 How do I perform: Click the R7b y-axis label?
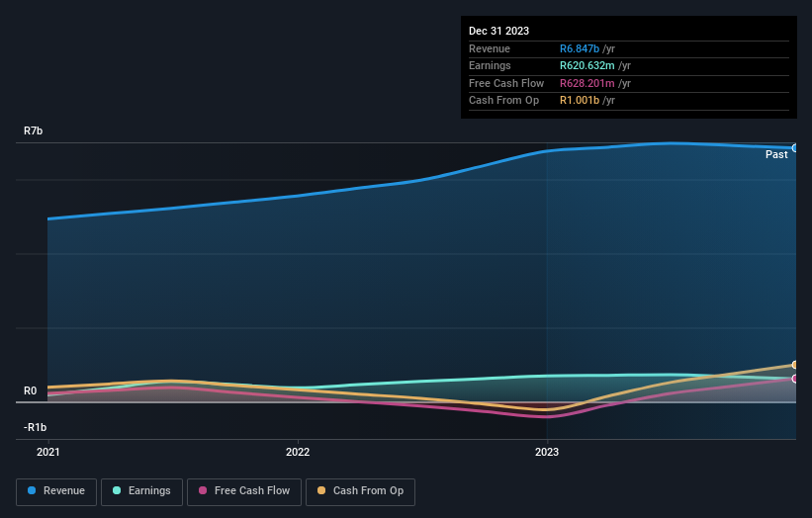[34, 130]
